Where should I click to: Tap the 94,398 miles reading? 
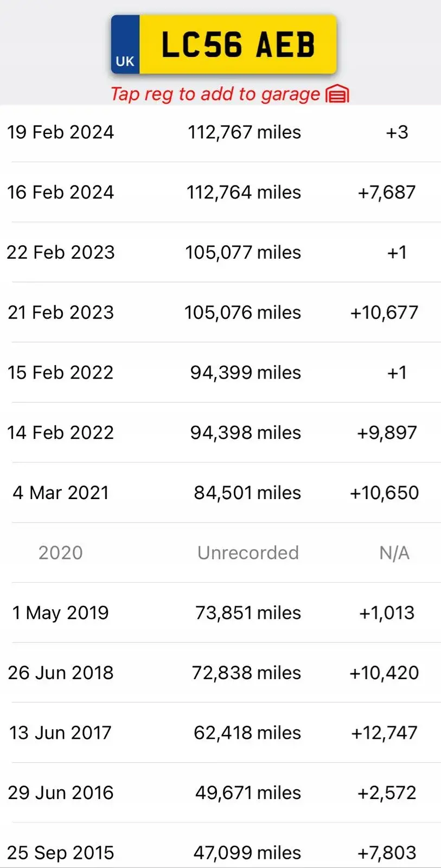[x=245, y=433]
